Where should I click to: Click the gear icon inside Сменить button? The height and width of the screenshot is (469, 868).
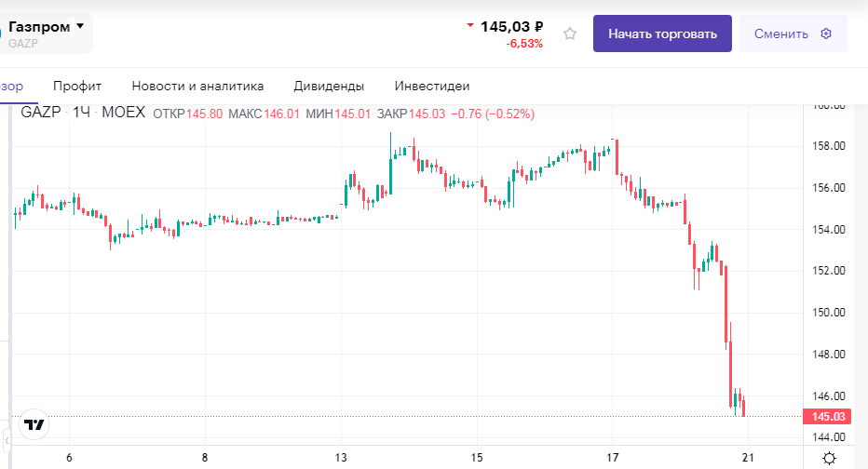825,33
